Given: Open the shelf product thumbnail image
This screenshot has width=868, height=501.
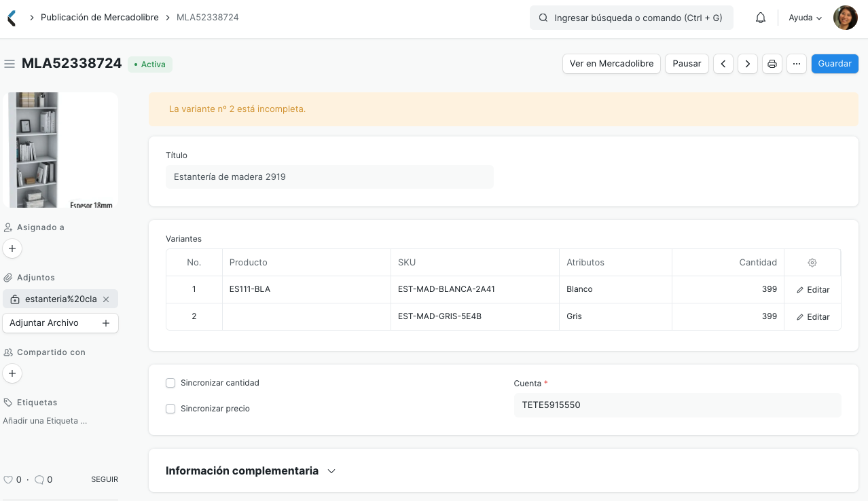Looking at the screenshot, I should tap(60, 150).
